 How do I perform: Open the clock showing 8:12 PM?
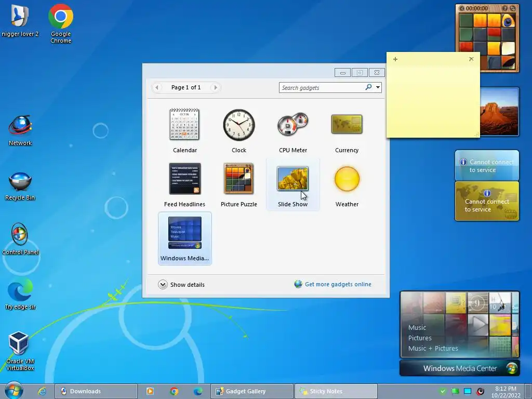tap(506, 392)
